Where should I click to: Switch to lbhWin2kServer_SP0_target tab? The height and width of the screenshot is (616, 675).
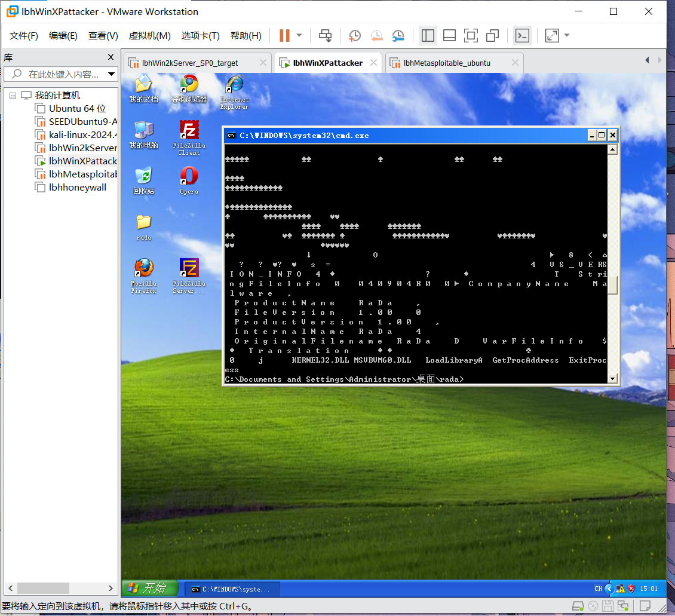(x=189, y=63)
